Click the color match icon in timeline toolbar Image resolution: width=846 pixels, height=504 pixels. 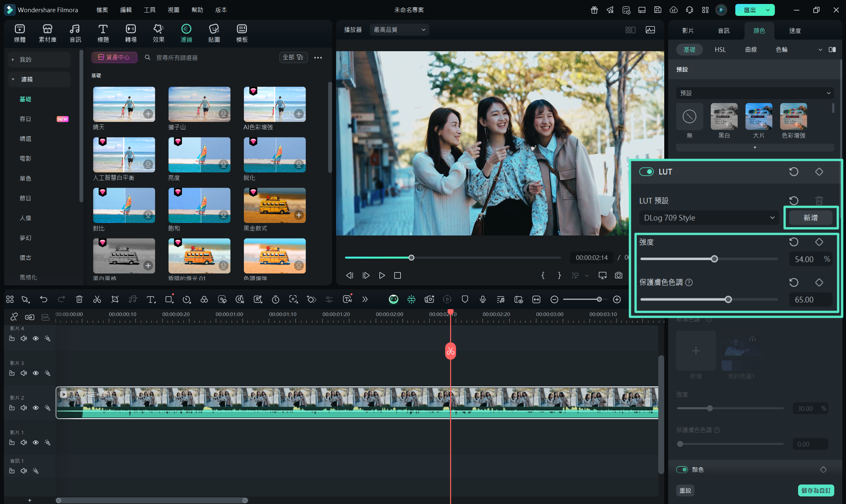point(204,299)
